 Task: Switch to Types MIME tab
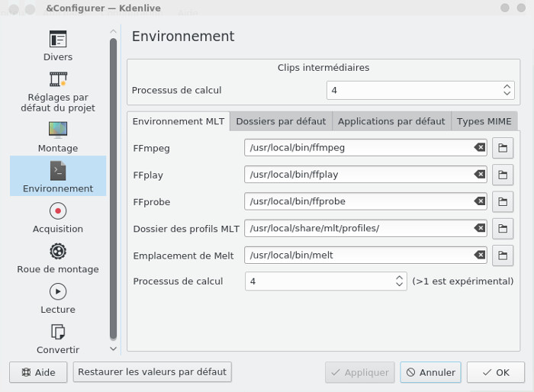(x=484, y=121)
